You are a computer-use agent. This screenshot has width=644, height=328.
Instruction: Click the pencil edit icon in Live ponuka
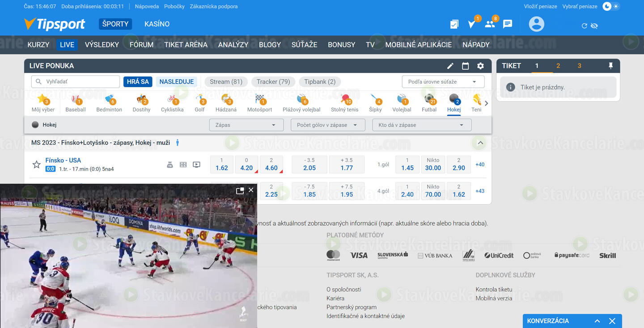(x=450, y=66)
